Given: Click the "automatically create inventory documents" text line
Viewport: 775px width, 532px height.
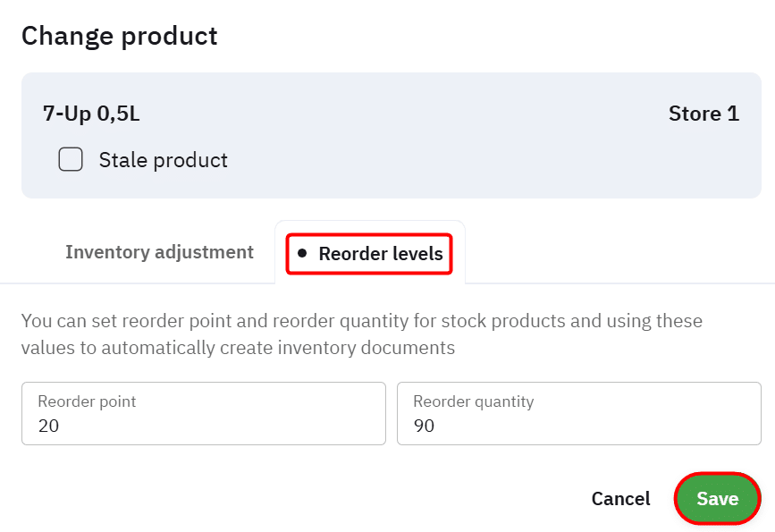Looking at the screenshot, I should pyautogui.click(x=238, y=348).
